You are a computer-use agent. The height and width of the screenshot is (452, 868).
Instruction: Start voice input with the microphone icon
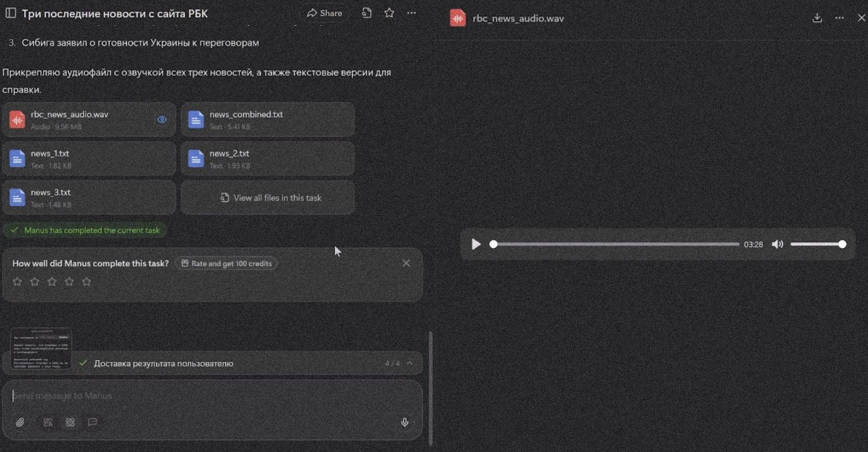[405, 422]
